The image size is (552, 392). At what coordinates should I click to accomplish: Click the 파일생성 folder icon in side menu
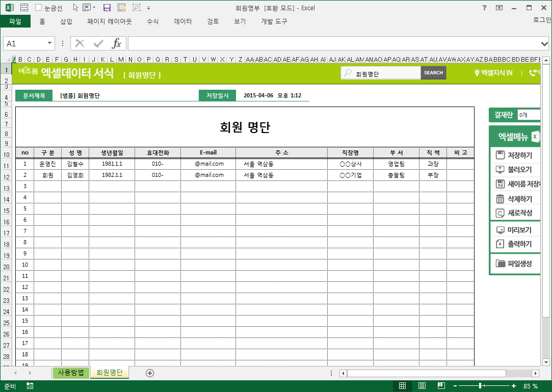coord(500,264)
